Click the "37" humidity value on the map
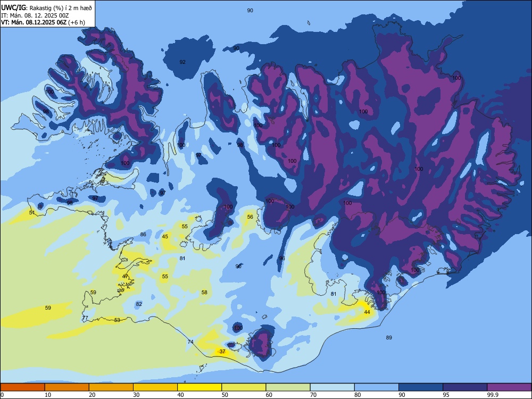532x399 pixels. pos(222,352)
